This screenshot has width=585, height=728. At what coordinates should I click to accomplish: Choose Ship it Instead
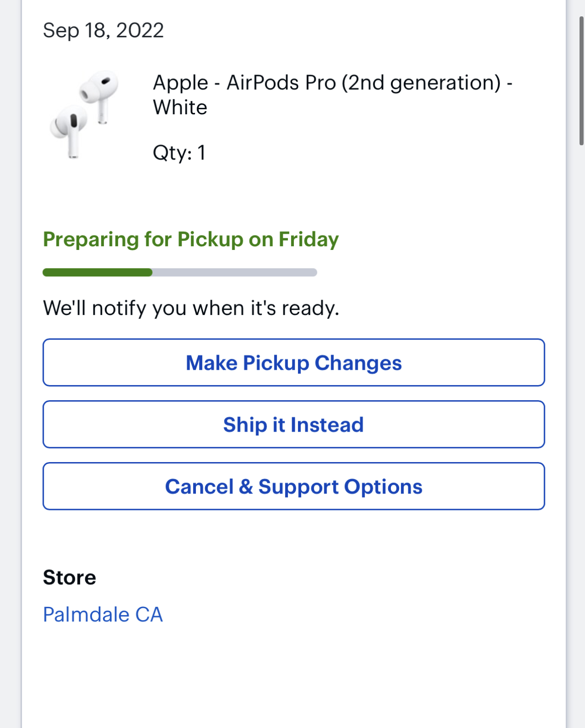(294, 424)
